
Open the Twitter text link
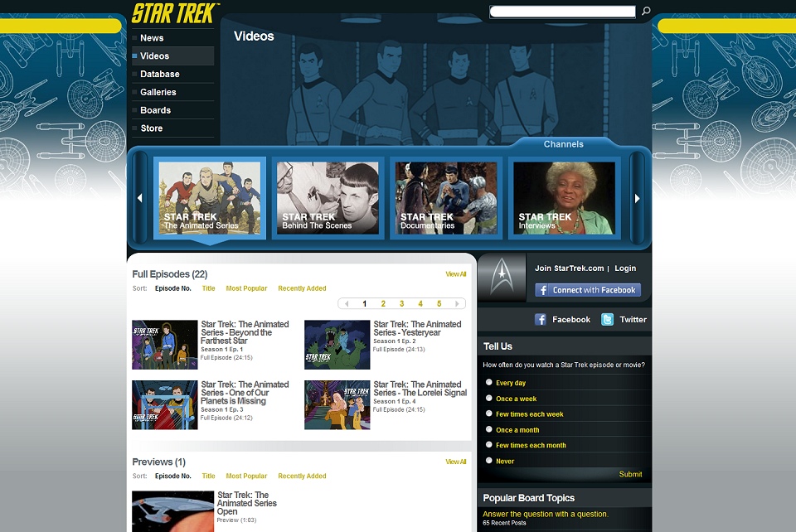633,320
